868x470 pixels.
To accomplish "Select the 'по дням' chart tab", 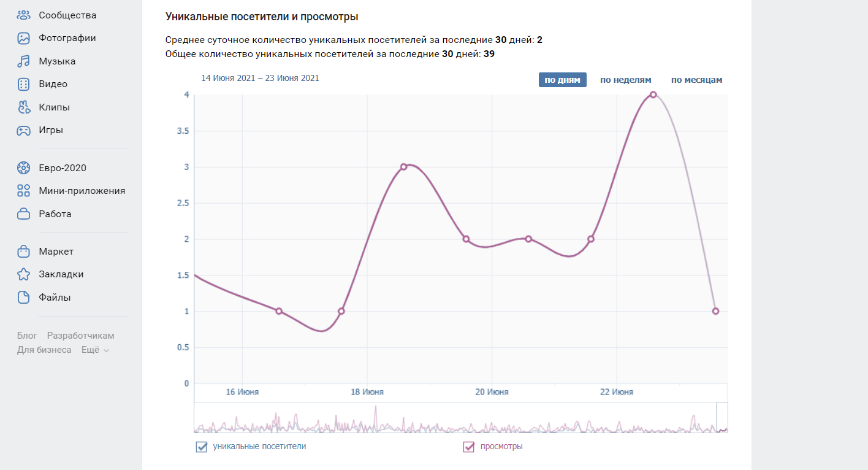I will click(x=562, y=80).
